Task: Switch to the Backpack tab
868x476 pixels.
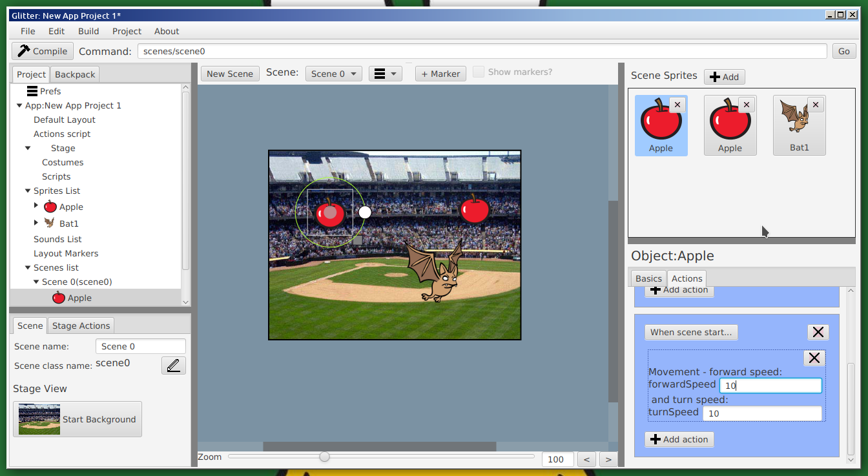Action: pyautogui.click(x=75, y=74)
